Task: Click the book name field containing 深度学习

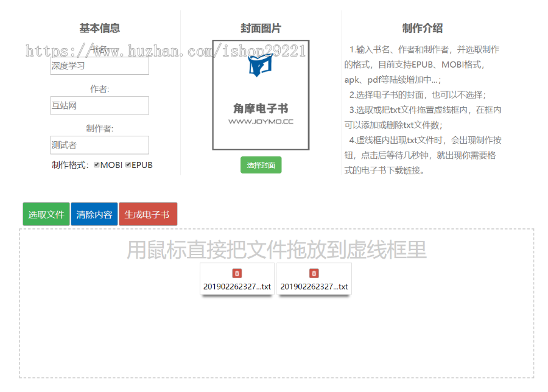Action: (x=99, y=66)
